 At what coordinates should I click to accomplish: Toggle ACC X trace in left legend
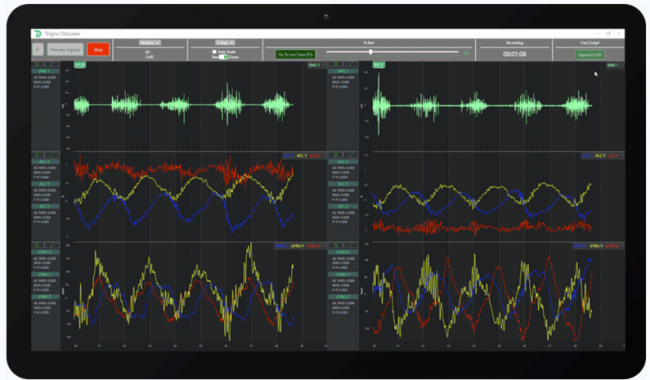click(x=289, y=156)
